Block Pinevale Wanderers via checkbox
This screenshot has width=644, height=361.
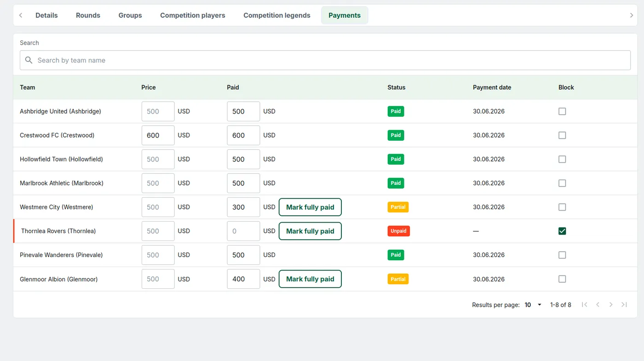[x=562, y=255]
